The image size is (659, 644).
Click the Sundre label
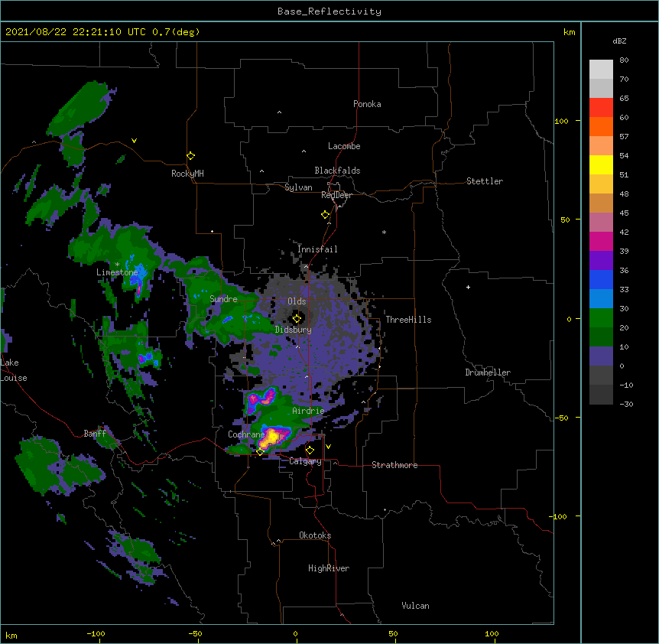[223, 299]
